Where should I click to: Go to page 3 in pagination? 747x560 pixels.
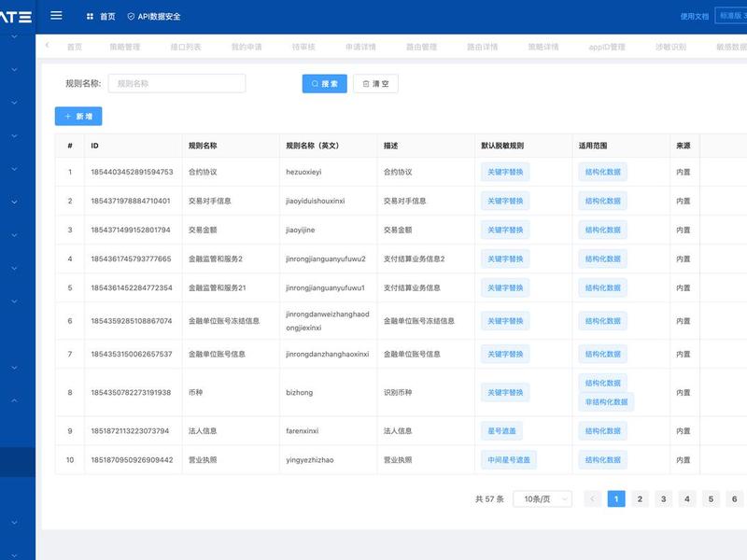pos(663,499)
